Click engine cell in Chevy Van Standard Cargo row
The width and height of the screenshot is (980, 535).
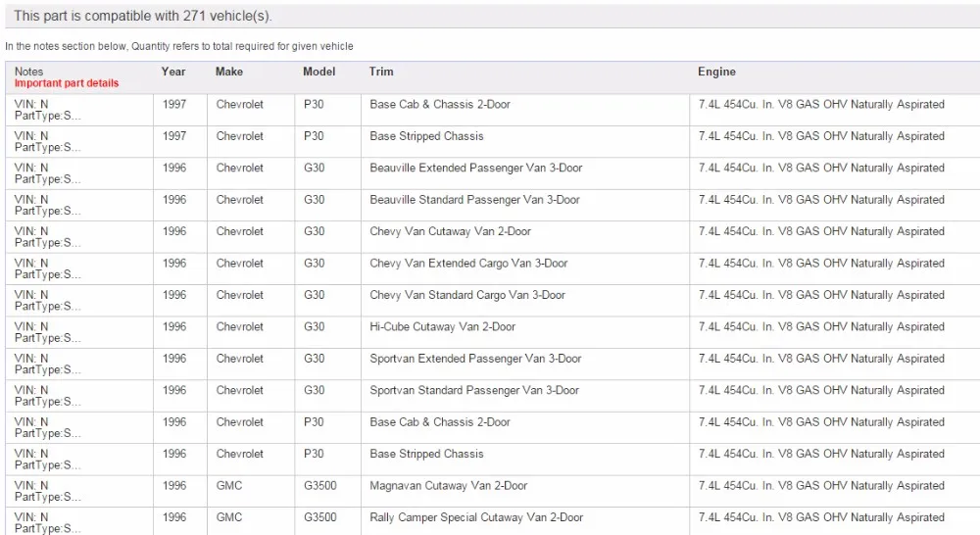point(821,295)
